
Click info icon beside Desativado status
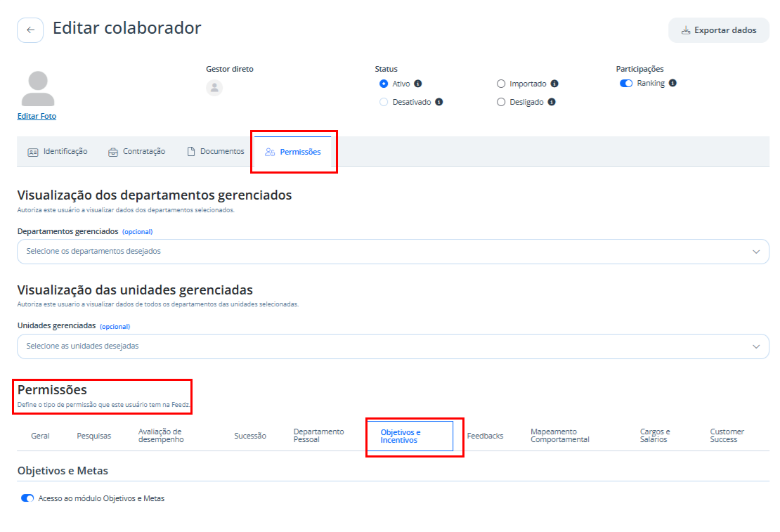pos(438,102)
